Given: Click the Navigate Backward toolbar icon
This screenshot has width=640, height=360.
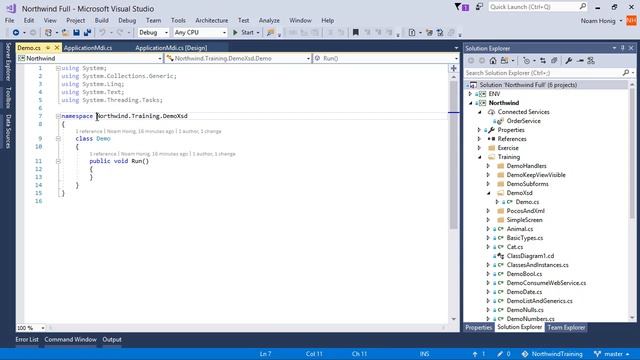Looking at the screenshot, I should (16, 33).
